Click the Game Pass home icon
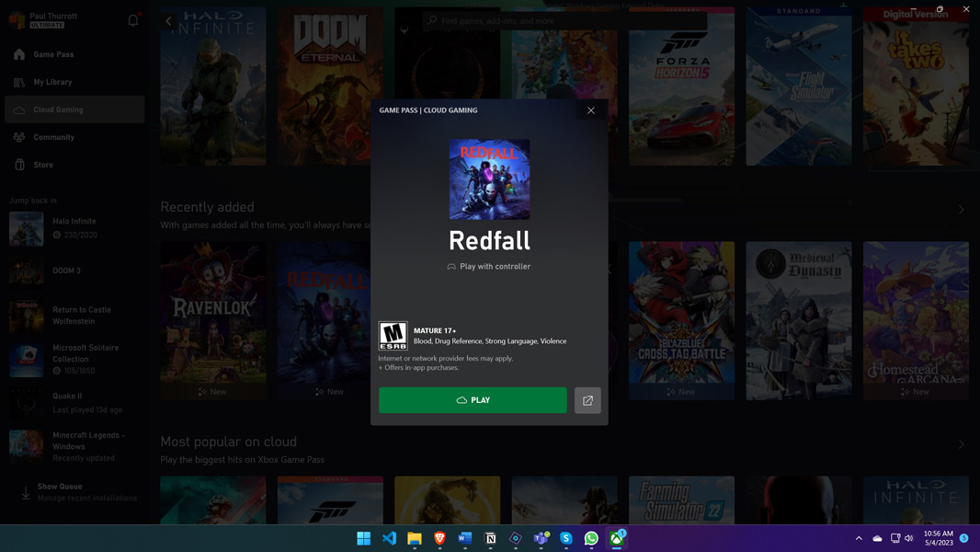Image resolution: width=980 pixels, height=552 pixels. 19,54
